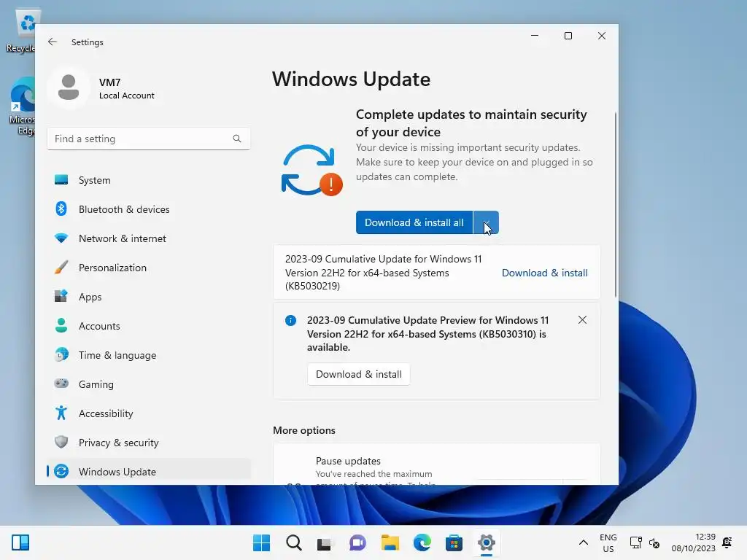
Task: Click the Personalization paintbrush icon
Action: click(x=61, y=267)
